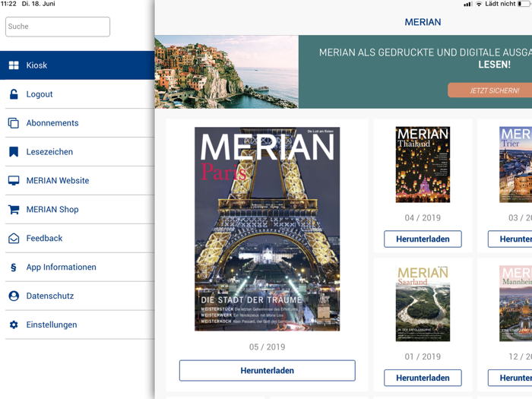Open the MERIAN Paris cover

(x=267, y=229)
